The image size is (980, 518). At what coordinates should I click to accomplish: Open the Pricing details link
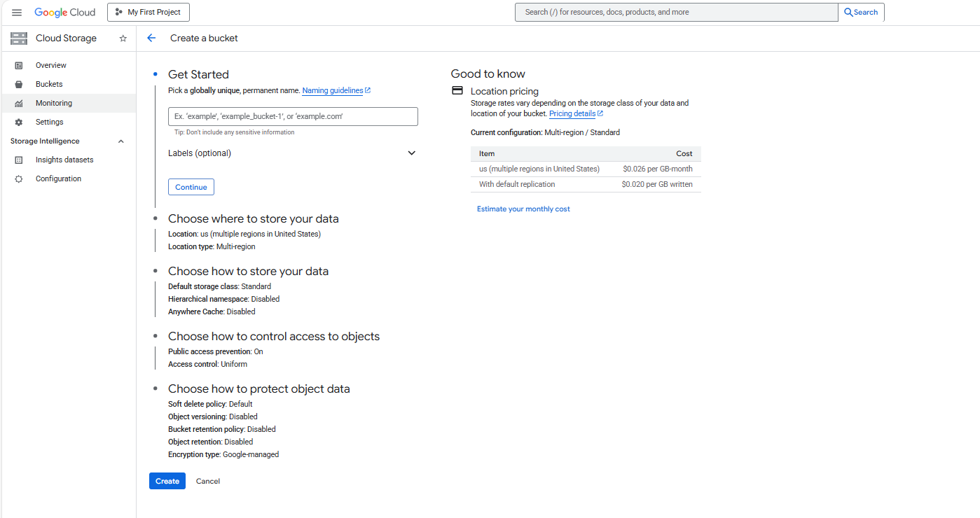572,113
